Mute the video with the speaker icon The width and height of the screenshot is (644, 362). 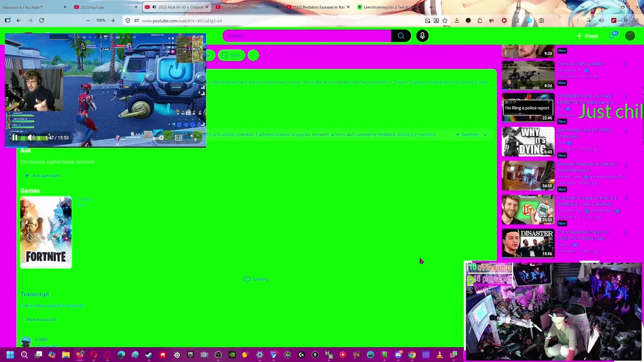tap(31, 138)
